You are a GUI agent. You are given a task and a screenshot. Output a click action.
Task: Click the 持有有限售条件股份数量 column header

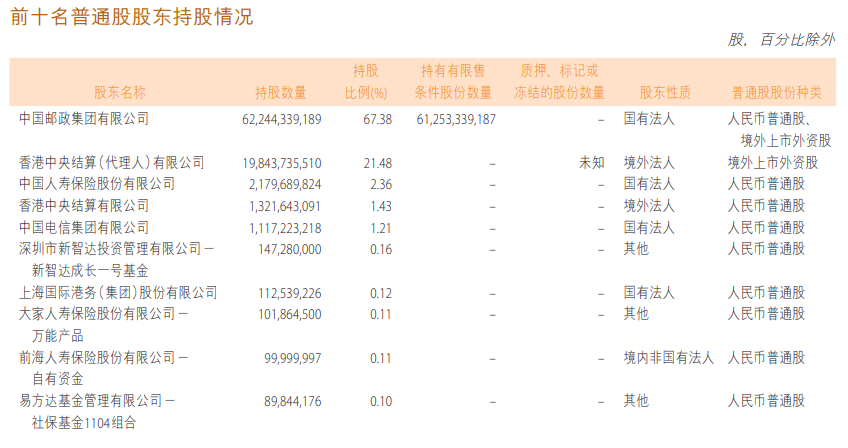pos(453,82)
